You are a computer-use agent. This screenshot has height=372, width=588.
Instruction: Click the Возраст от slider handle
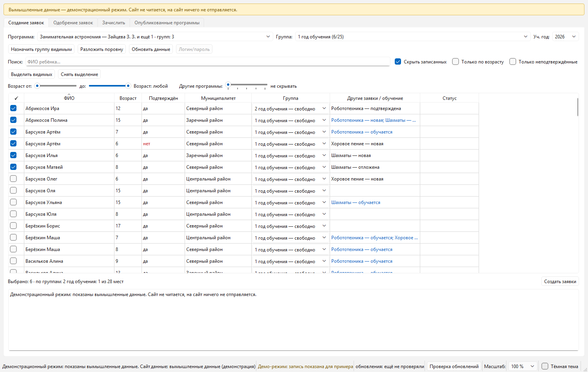pos(37,86)
